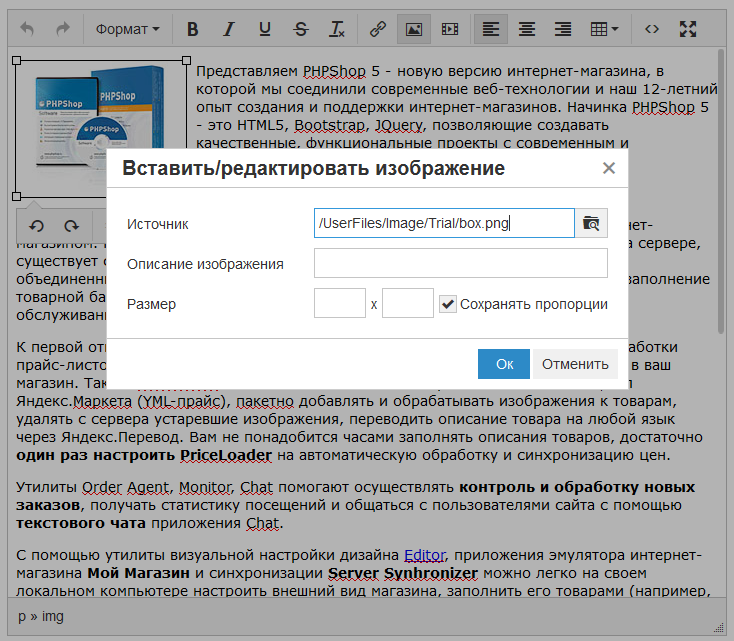Toggle fullscreen editor mode
Screen dimensions: 734x641
tap(688, 29)
